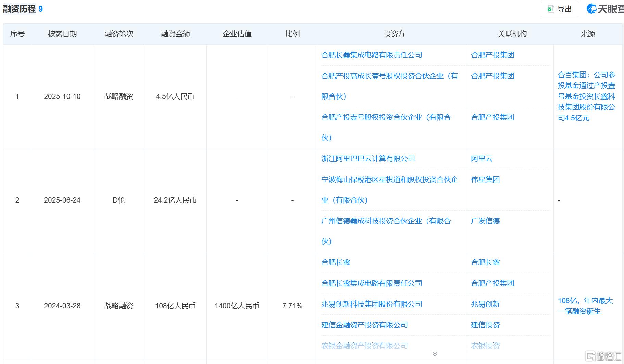
Task: Click the 伟星集团 related institution link
Action: pos(485,180)
